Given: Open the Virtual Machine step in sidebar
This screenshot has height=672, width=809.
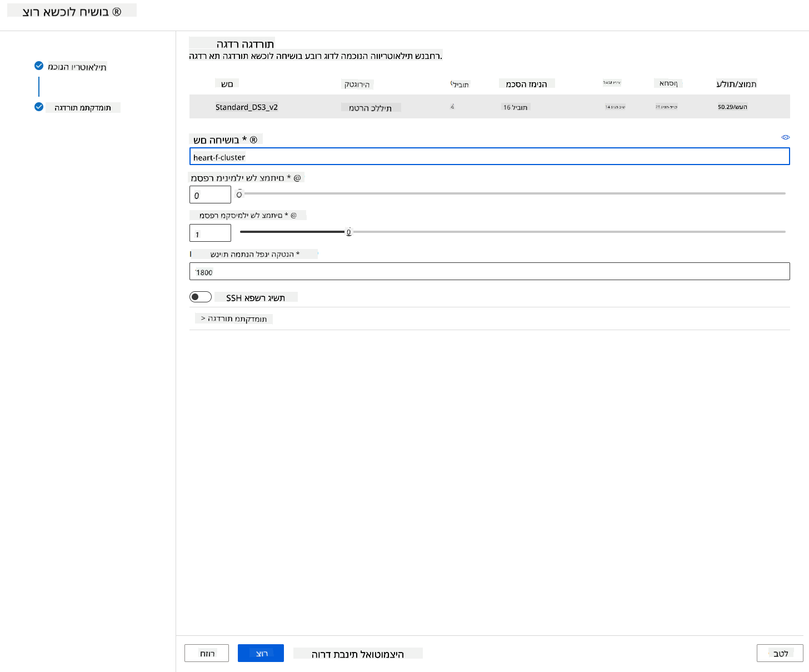Looking at the screenshot, I should (x=77, y=67).
